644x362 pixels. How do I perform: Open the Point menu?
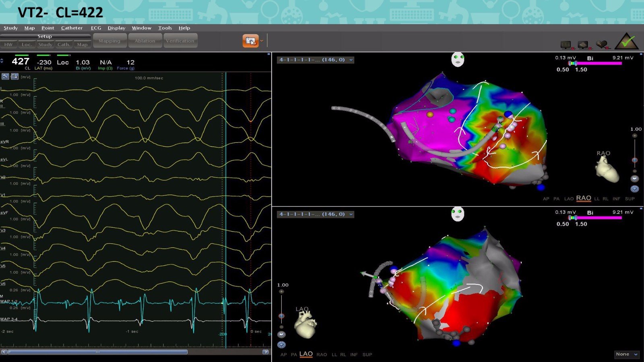tap(47, 28)
